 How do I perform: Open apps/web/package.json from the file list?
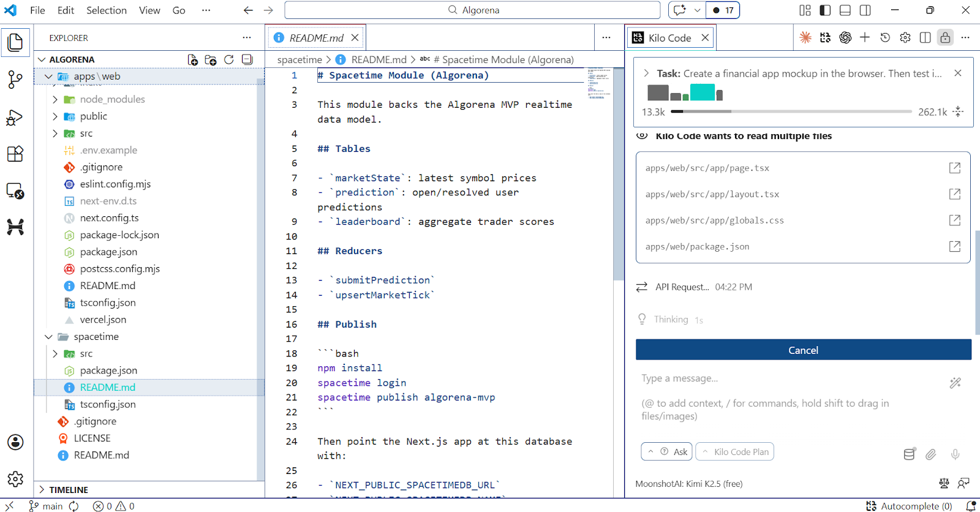[697, 247]
